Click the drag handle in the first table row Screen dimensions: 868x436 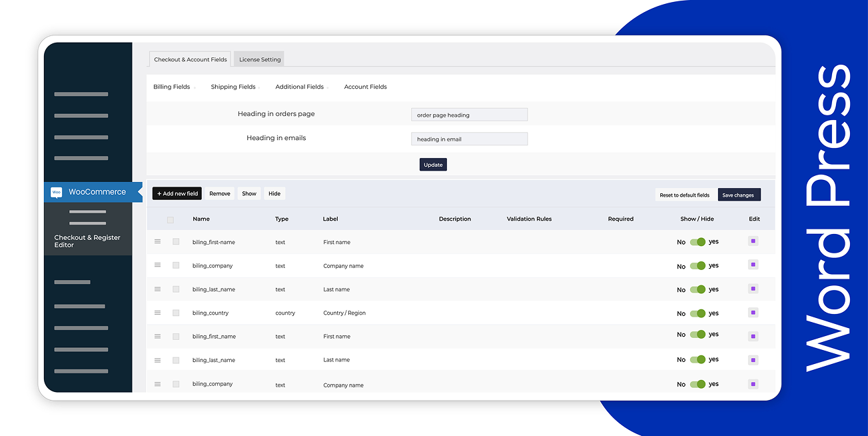[x=158, y=241]
